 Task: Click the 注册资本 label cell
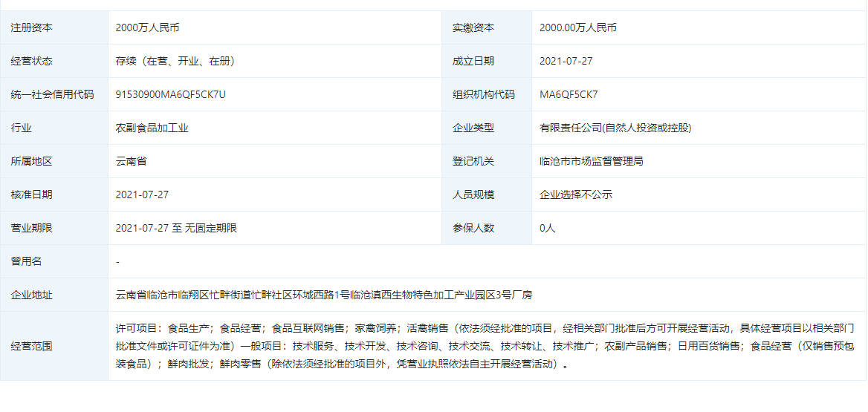pyautogui.click(x=54, y=27)
